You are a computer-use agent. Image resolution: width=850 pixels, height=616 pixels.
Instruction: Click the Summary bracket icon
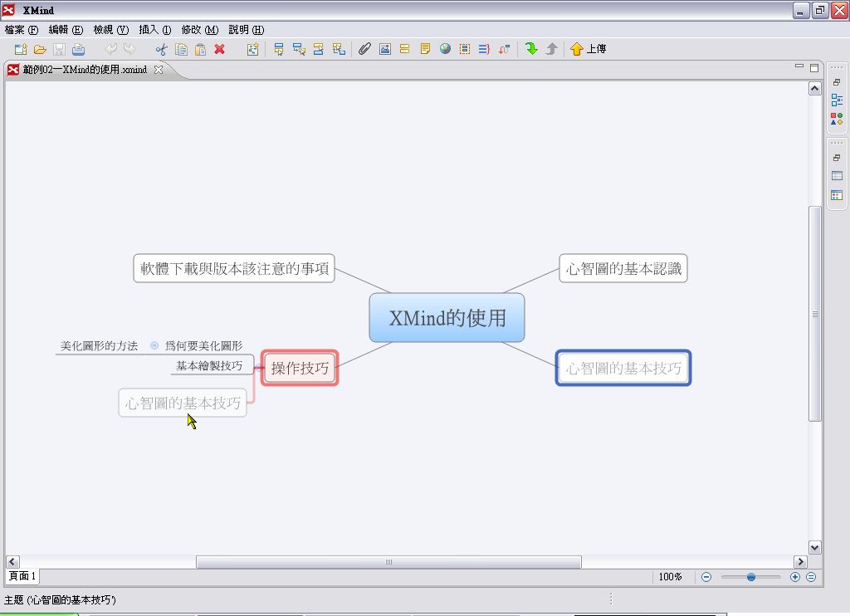click(x=484, y=49)
